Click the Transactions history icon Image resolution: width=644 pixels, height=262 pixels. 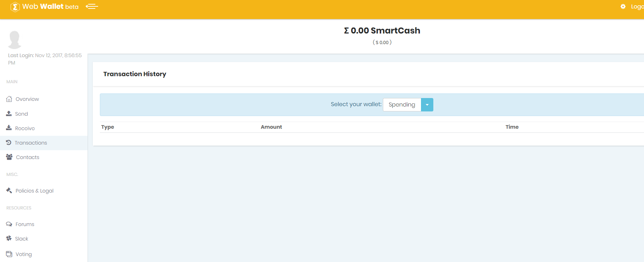point(8,142)
